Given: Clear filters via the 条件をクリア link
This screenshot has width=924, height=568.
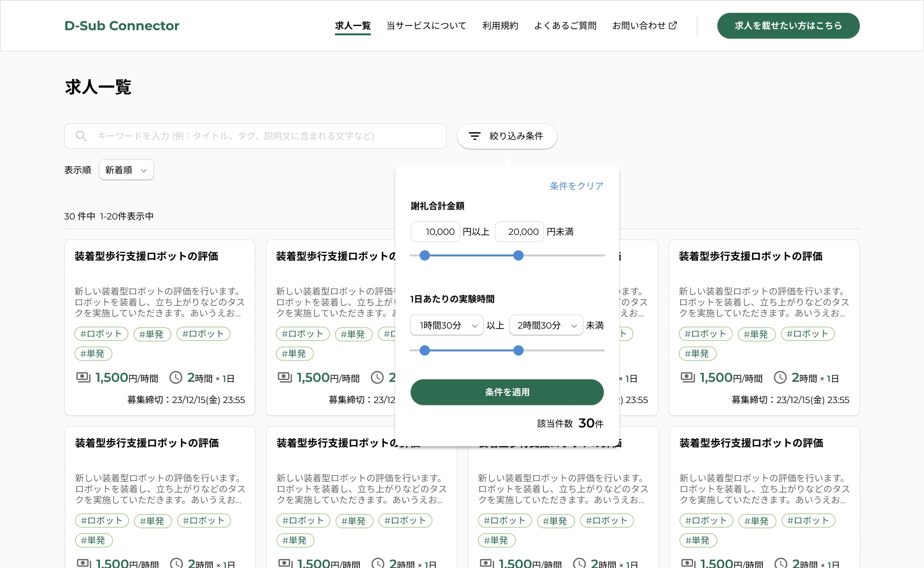Looking at the screenshot, I should click(577, 185).
